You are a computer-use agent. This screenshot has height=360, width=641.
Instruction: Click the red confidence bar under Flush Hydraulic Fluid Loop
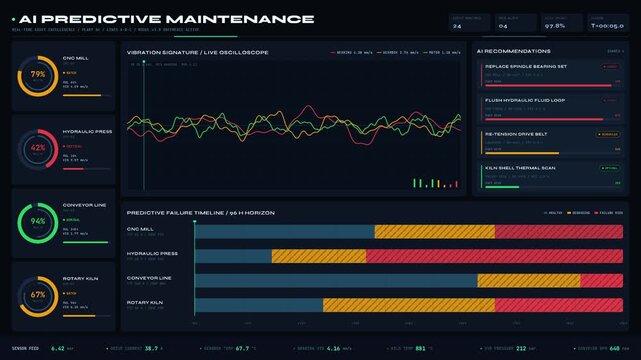(544, 119)
